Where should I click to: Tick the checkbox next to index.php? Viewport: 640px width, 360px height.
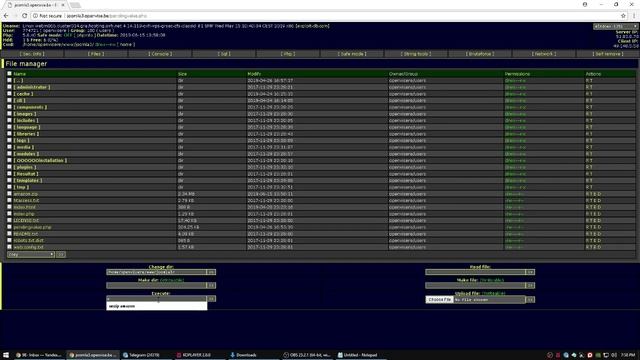9,213
